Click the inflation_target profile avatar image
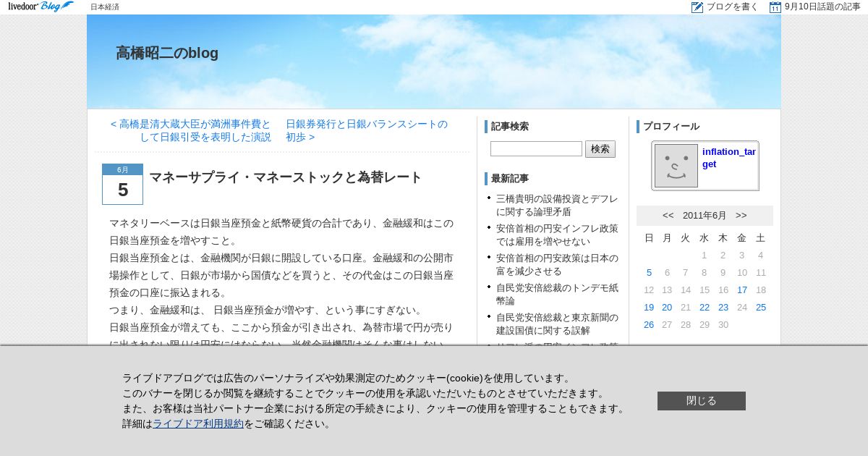This screenshot has height=456, width=868. point(676,166)
